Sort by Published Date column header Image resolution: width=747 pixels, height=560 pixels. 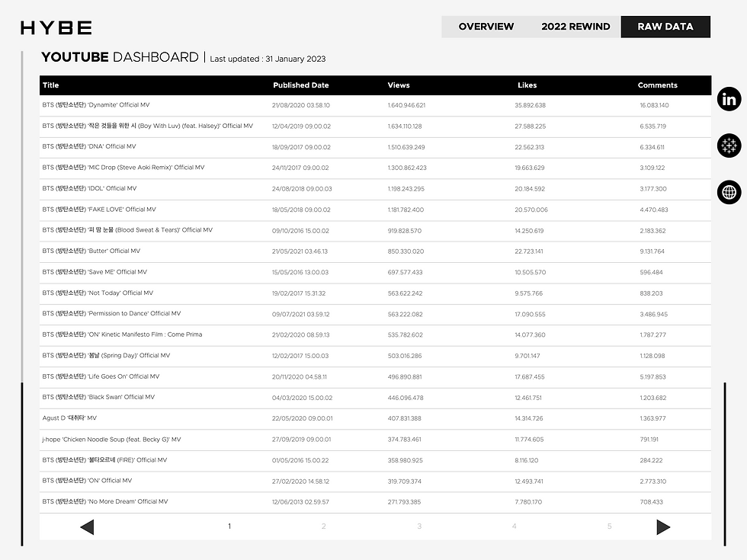click(300, 85)
